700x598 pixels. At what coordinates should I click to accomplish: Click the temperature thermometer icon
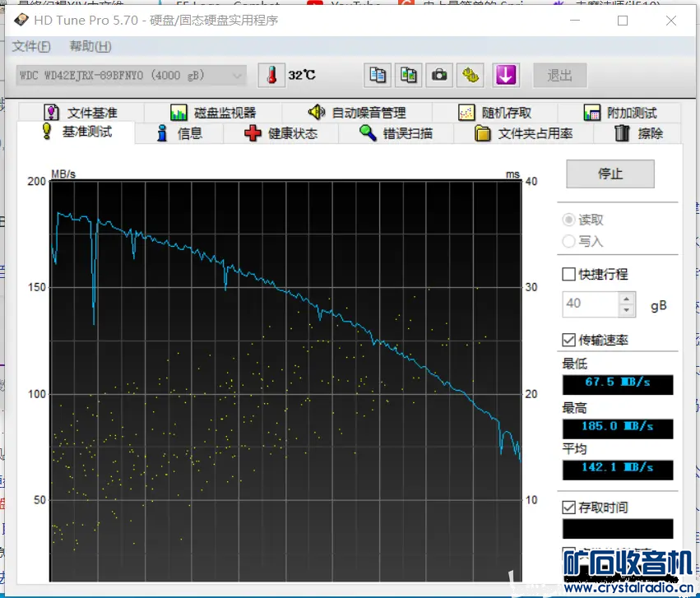[269, 75]
